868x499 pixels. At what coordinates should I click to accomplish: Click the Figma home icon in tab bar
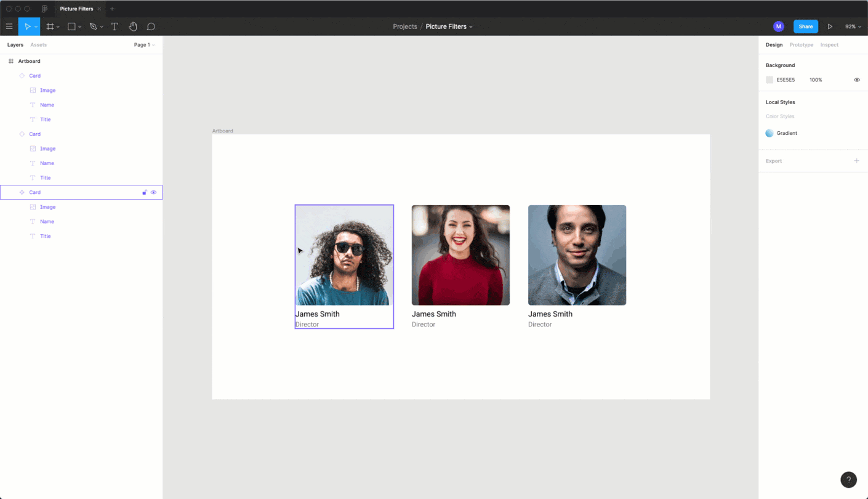point(44,9)
